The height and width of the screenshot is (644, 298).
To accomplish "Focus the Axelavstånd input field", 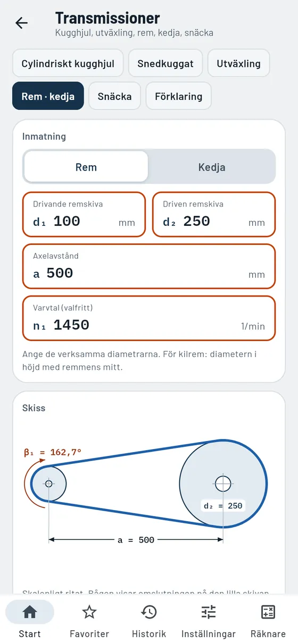I will point(149,266).
